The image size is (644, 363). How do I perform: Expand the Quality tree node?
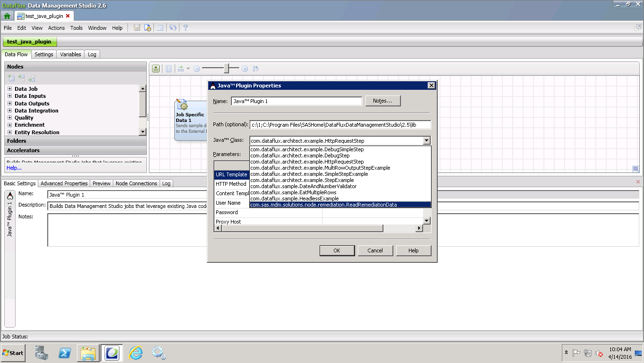9,118
